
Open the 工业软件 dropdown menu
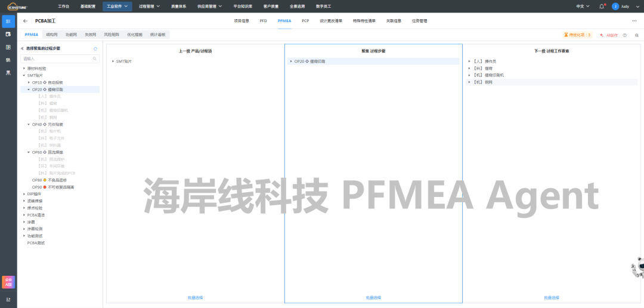click(x=117, y=6)
